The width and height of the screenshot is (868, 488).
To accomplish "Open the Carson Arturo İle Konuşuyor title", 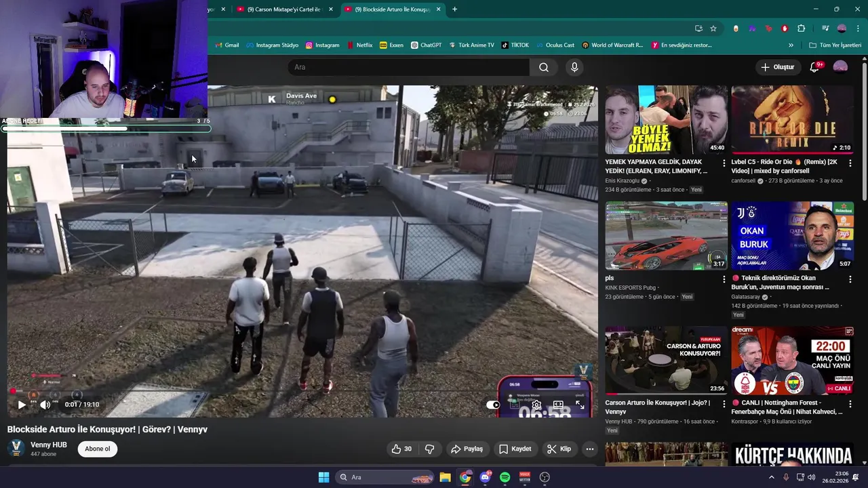I will [658, 407].
